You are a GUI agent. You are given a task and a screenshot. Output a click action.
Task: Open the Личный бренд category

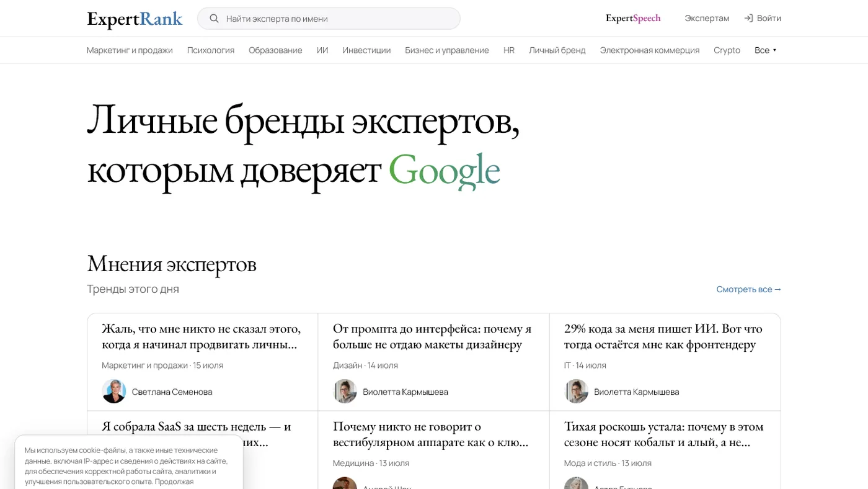point(557,50)
